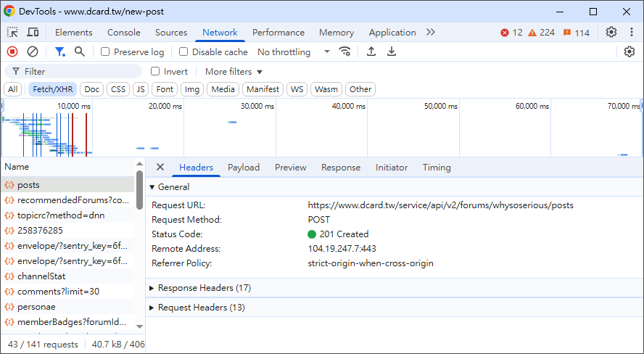Toggle the device toolbar icon
The width and height of the screenshot is (644, 354).
[x=33, y=32]
